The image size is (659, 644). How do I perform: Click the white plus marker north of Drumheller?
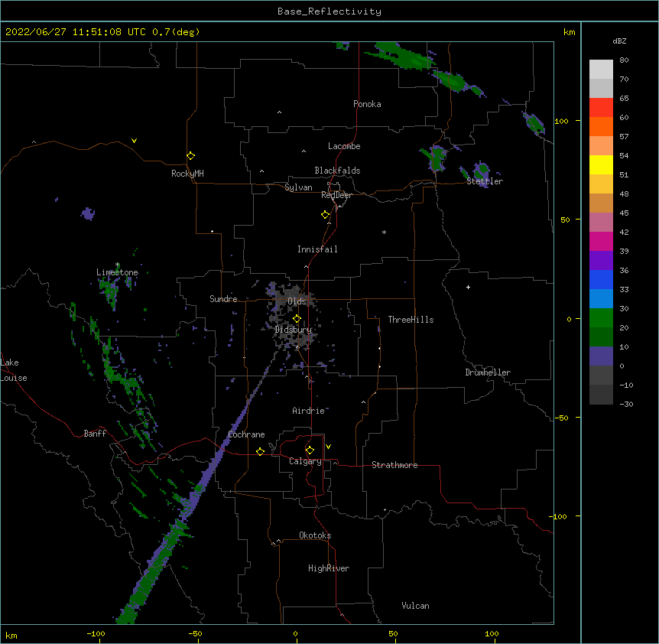click(x=468, y=287)
